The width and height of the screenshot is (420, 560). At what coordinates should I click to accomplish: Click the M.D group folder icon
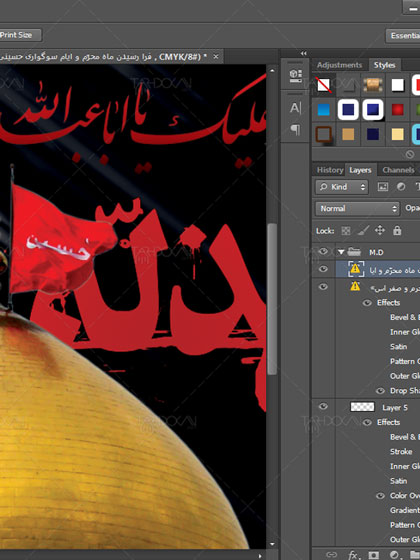(354, 252)
